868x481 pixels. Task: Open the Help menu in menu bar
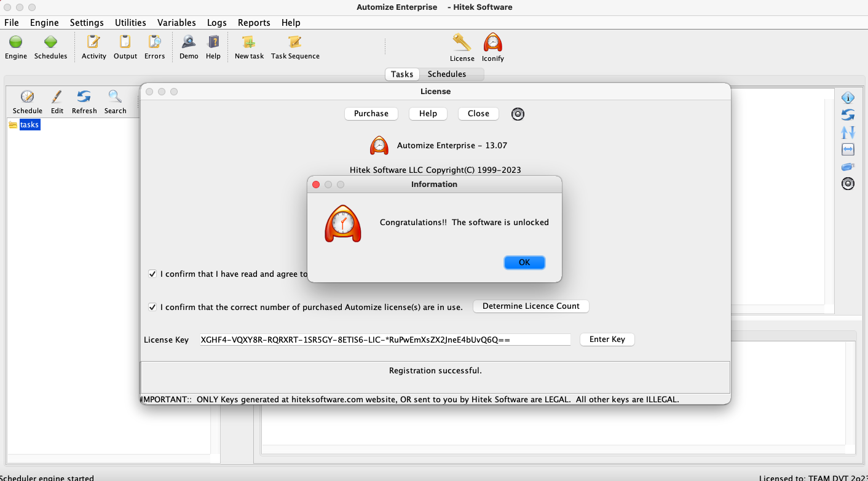pos(291,23)
